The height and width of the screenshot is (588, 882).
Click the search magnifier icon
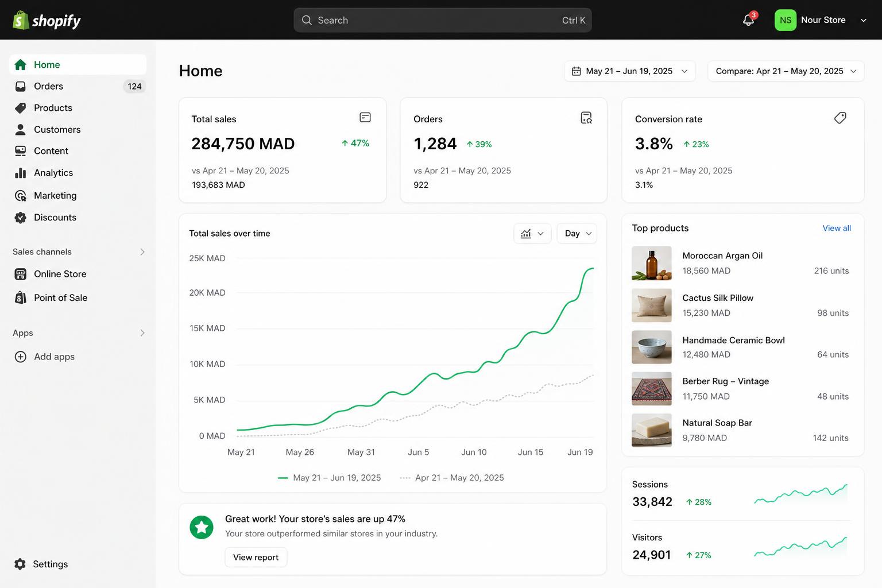pos(307,20)
